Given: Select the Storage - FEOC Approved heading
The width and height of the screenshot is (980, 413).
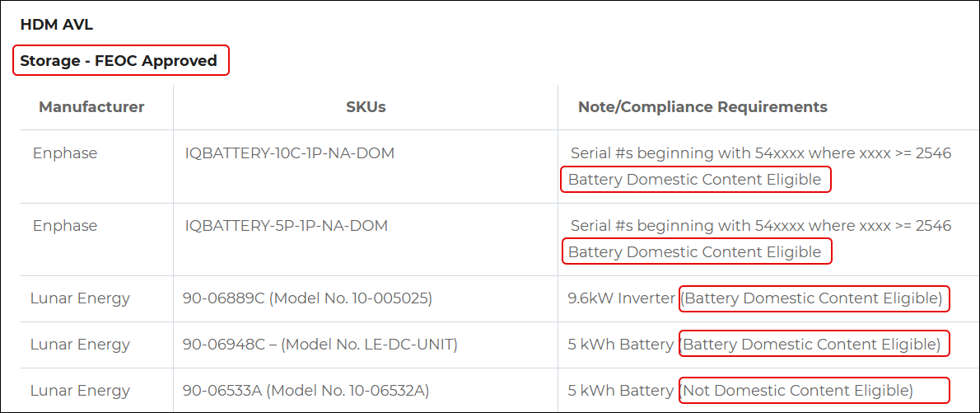Looking at the screenshot, I should point(119,61).
